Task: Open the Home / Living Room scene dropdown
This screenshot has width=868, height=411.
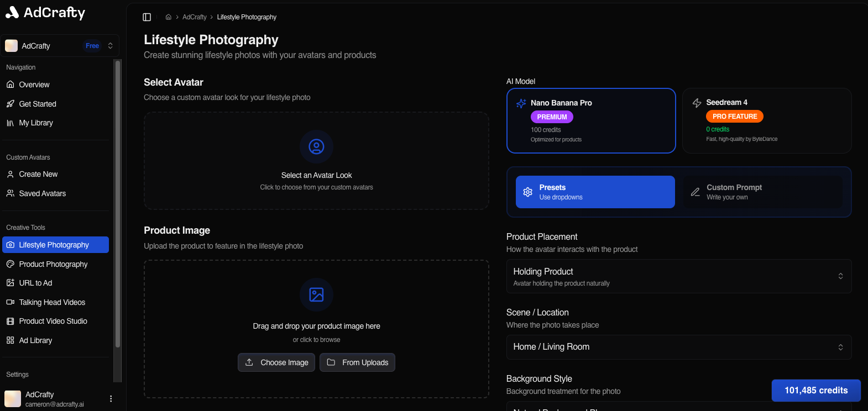Action: (x=679, y=347)
